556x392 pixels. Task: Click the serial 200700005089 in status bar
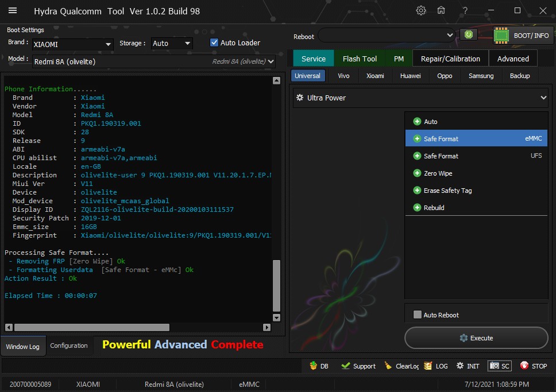[30, 384]
